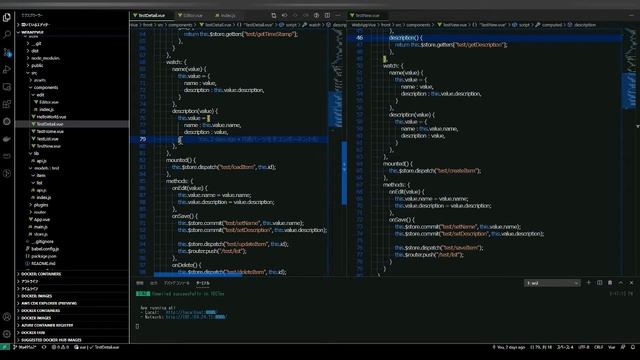
Task: Add a new terminal with plus icon
Action: 589,282
